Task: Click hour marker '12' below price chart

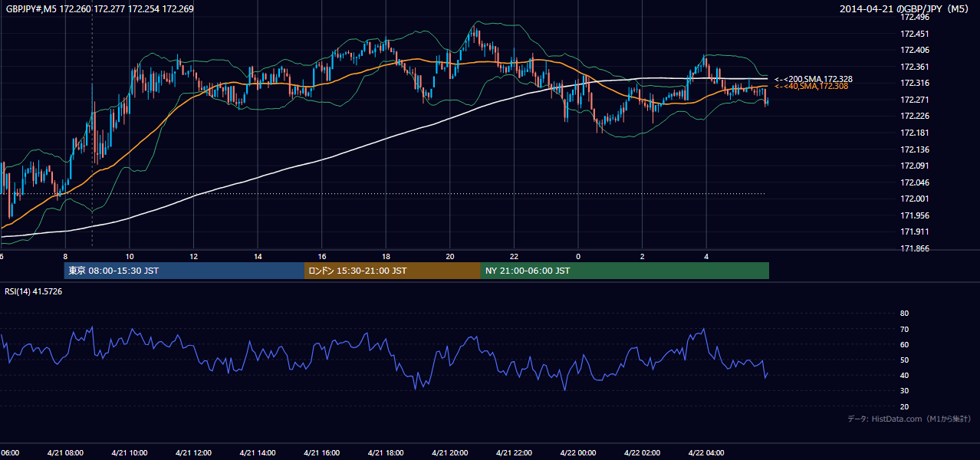Action: (194, 256)
